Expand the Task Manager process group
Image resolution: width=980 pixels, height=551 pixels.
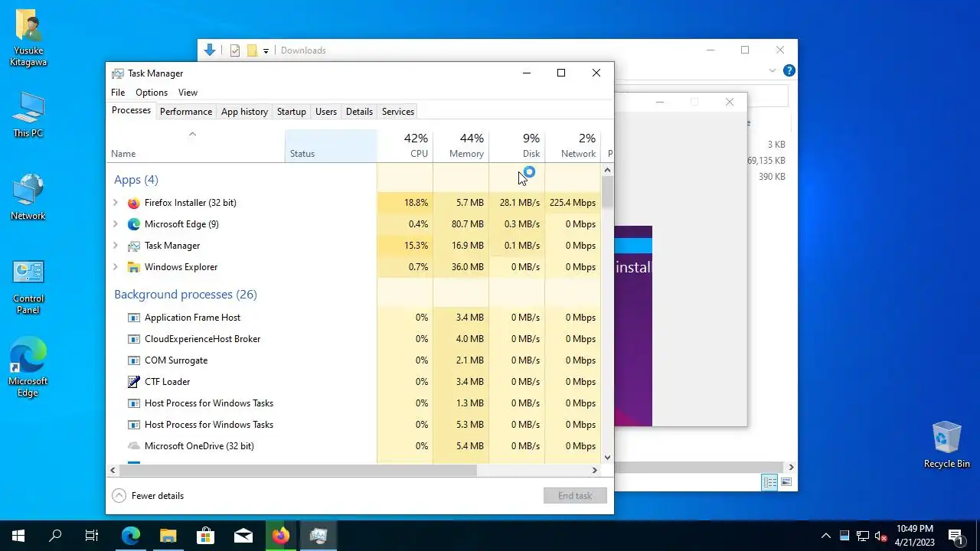pos(116,246)
